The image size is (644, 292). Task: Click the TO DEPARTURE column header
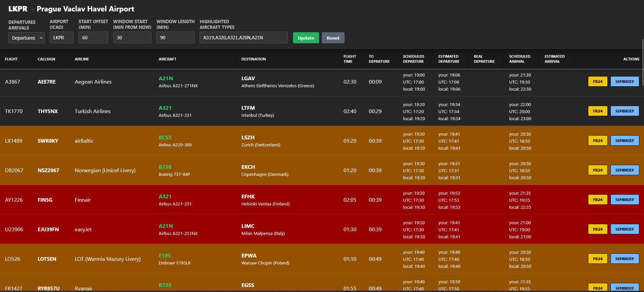(x=379, y=59)
